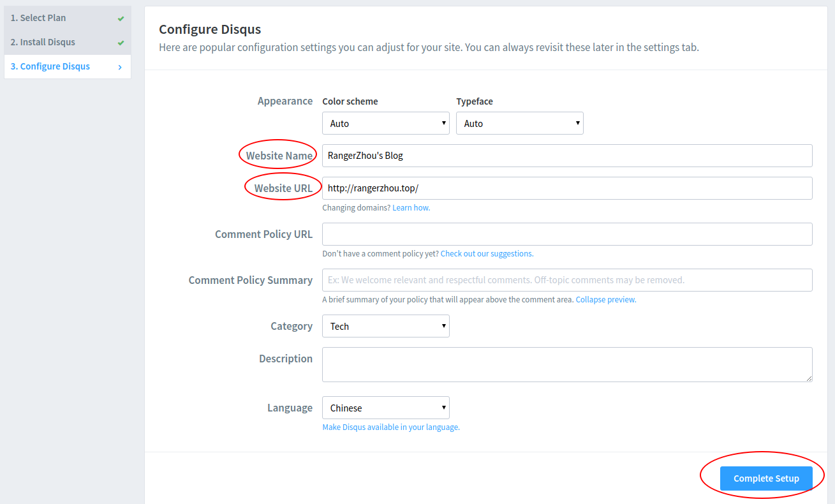This screenshot has height=504, width=835.
Task: Open the Configure Disqus step
Action: [68, 66]
